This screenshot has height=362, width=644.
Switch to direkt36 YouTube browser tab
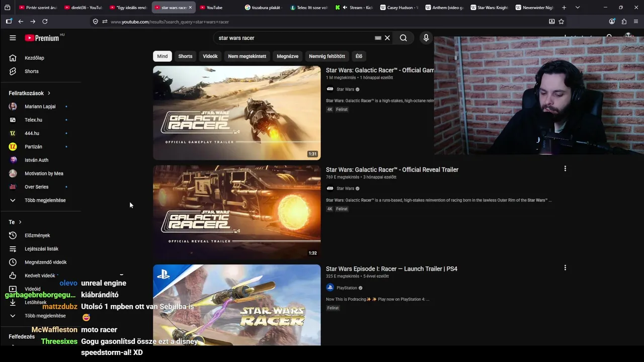(x=83, y=8)
